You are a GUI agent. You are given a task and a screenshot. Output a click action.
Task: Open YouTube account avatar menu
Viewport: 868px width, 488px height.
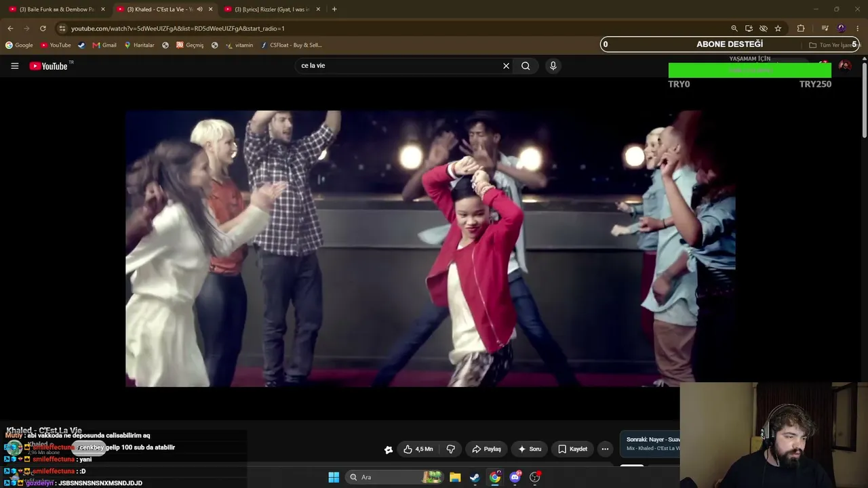(x=845, y=66)
